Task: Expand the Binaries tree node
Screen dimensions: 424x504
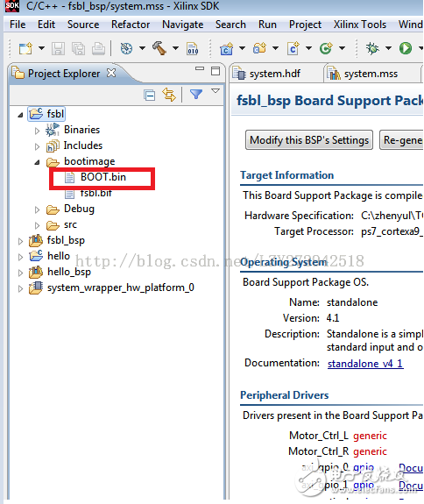Action: pos(38,131)
